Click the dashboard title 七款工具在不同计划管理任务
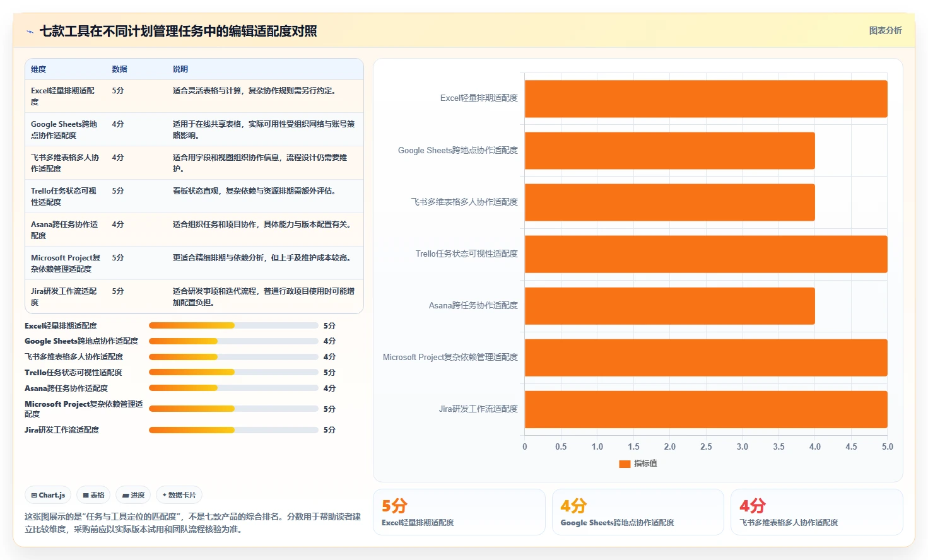 click(x=179, y=32)
